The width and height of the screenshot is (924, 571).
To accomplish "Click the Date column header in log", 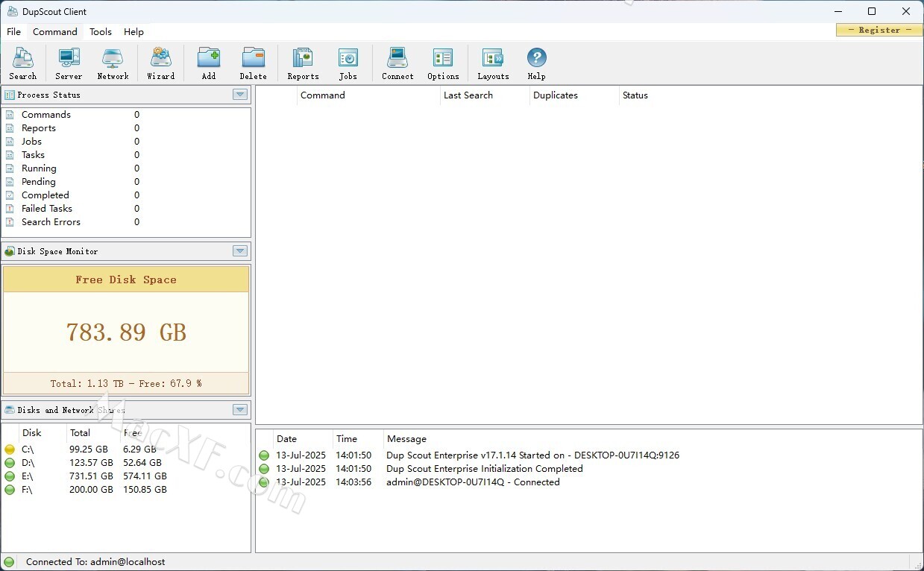I will tap(302, 439).
